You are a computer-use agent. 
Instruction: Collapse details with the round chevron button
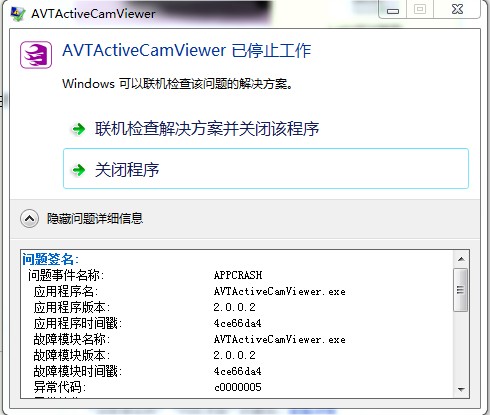pyautogui.click(x=29, y=219)
